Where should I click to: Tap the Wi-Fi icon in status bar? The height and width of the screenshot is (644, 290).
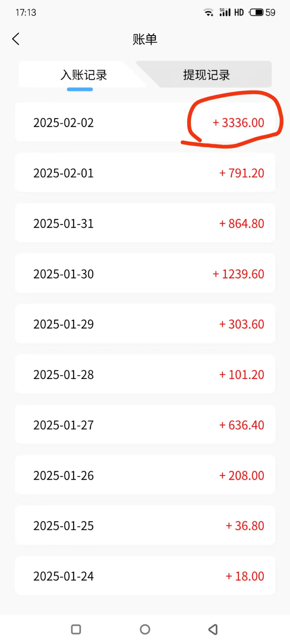pyautogui.click(x=208, y=12)
